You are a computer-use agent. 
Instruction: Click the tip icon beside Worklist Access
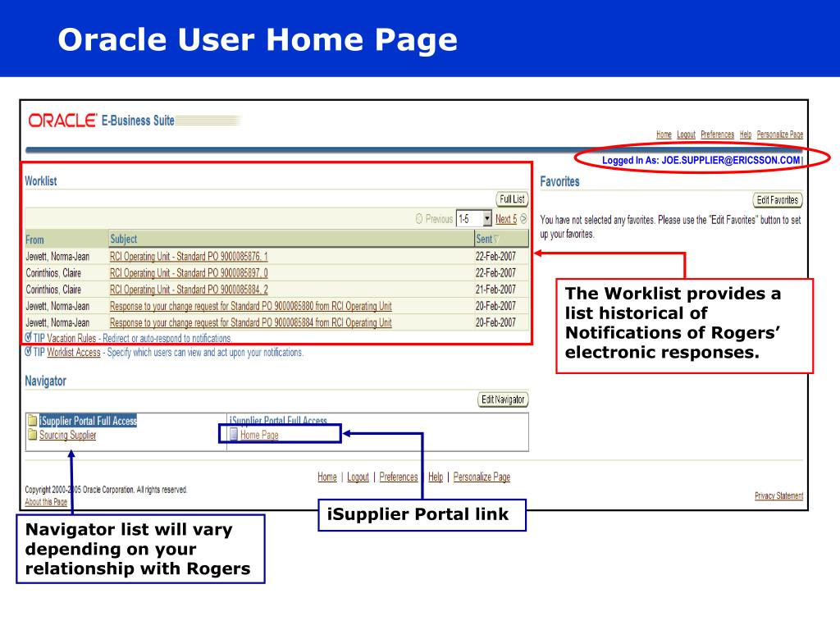pyautogui.click(x=29, y=352)
